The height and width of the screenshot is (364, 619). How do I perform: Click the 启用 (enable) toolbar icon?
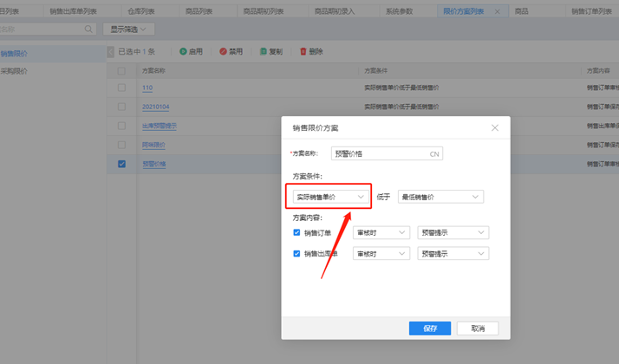(183, 52)
